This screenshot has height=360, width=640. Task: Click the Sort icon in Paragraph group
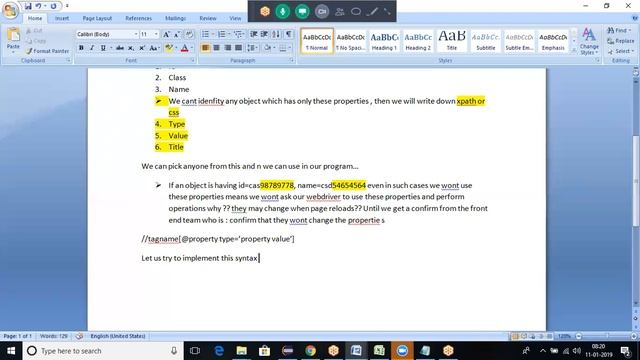(x=276, y=34)
